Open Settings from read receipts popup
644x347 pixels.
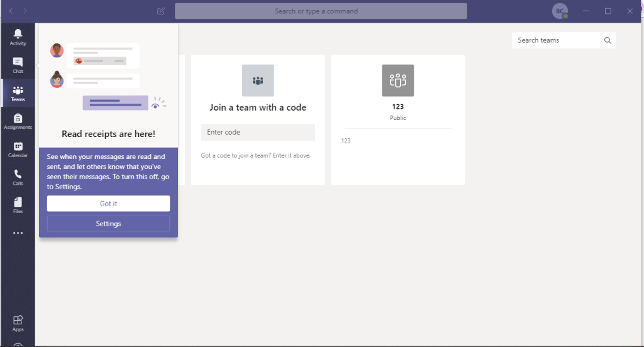pyautogui.click(x=108, y=223)
